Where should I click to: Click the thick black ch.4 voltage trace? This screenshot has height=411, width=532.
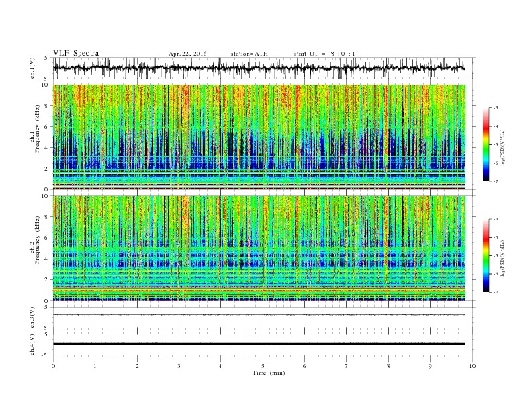[259, 344]
